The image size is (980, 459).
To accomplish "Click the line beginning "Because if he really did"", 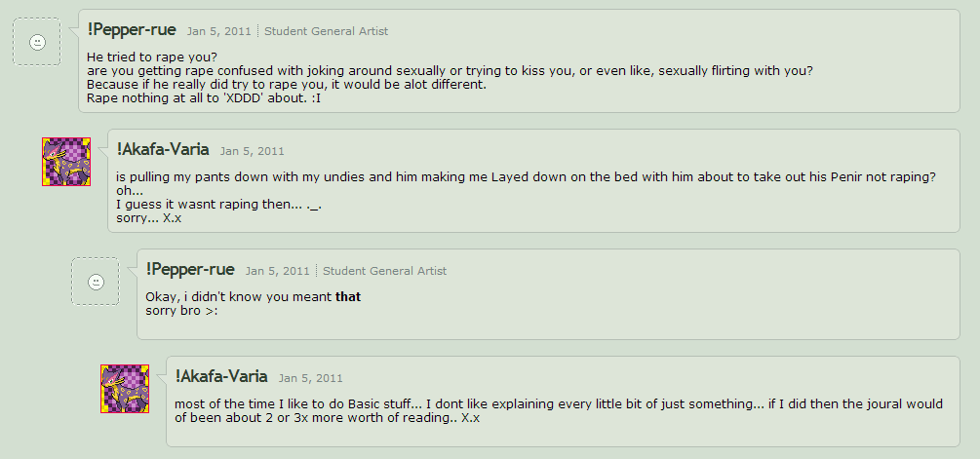I will point(286,84).
